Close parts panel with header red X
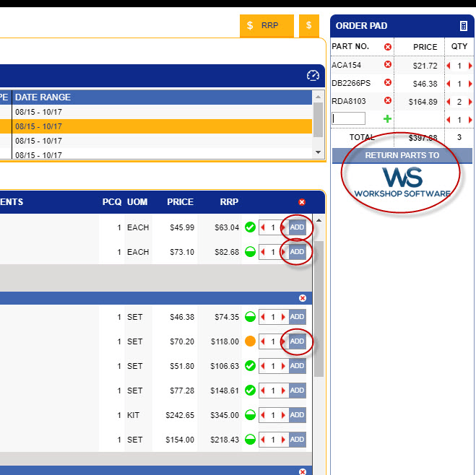The image size is (476, 475). 302,202
